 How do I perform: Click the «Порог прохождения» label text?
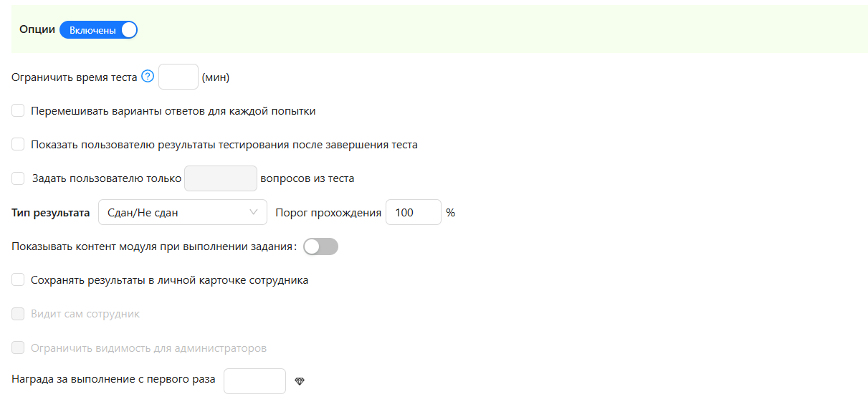click(328, 212)
